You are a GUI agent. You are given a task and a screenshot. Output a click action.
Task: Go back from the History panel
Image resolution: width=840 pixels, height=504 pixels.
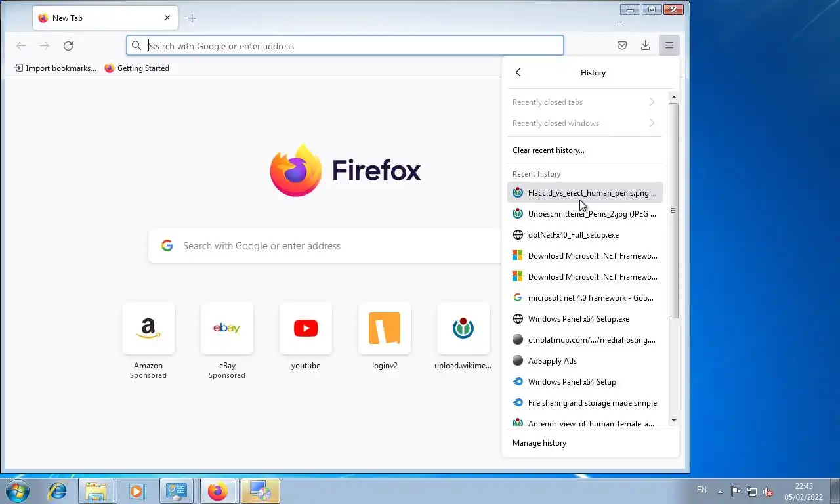[518, 73]
